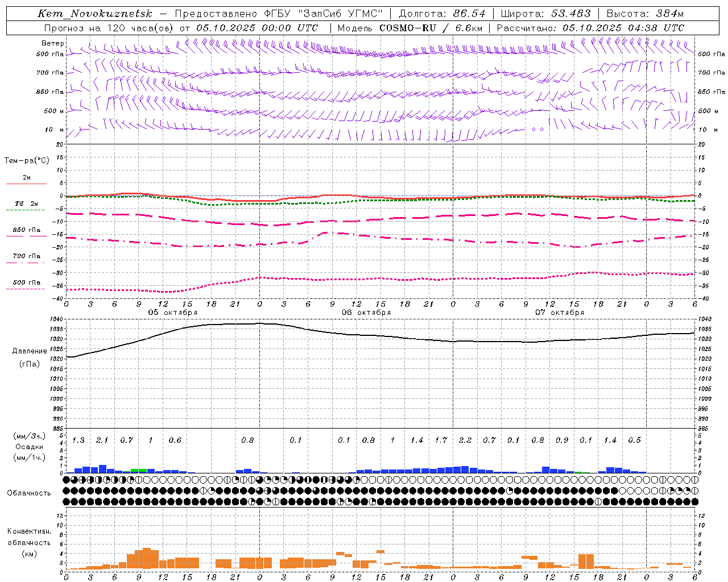Screen dimensions: 728x582
Task: Click the precipitation value 1.3
Action: pos(78,440)
